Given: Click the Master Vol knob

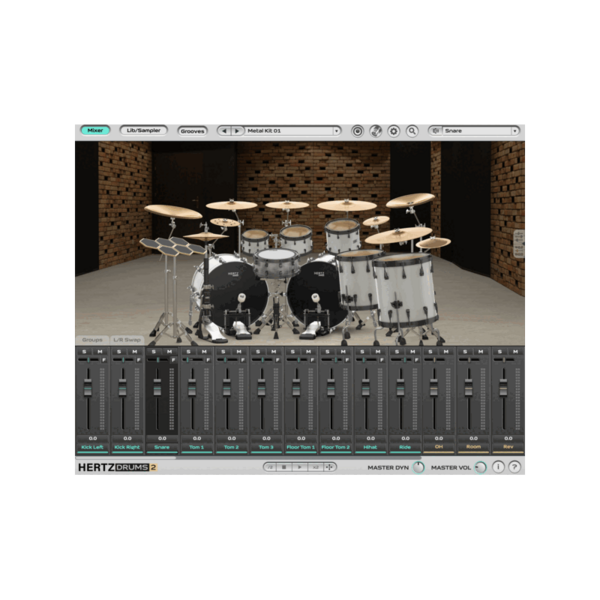Looking at the screenshot, I should click(x=481, y=467).
